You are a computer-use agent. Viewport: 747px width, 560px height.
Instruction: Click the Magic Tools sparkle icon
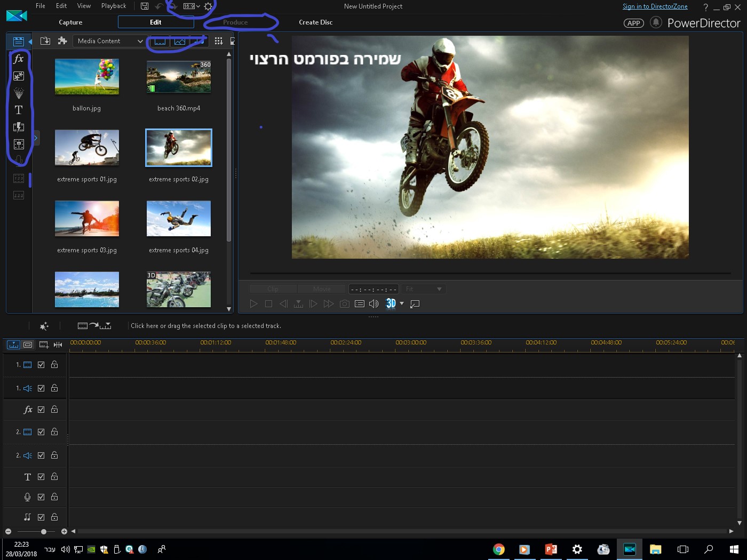pos(44,326)
